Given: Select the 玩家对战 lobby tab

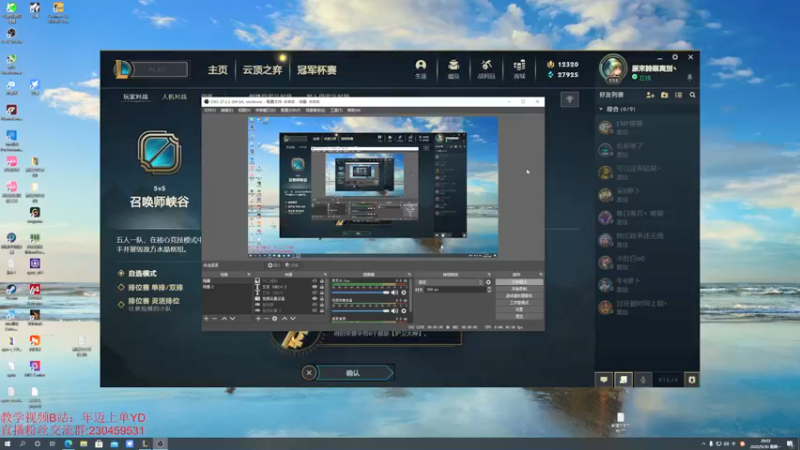Looking at the screenshot, I should [x=136, y=96].
